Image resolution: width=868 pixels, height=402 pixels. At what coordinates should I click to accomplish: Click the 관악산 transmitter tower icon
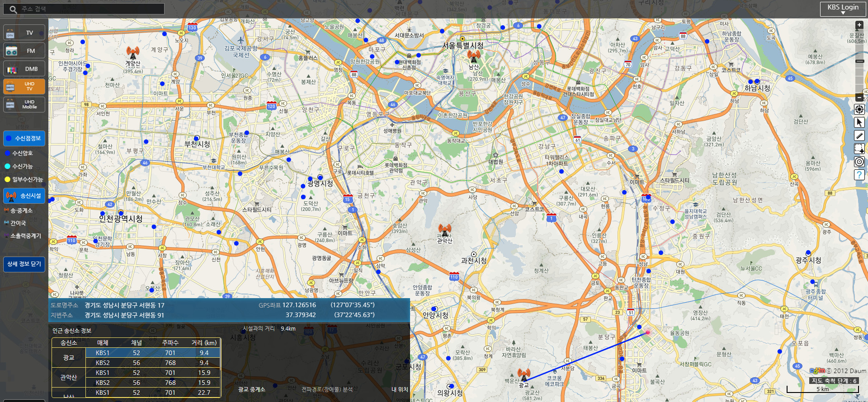click(x=444, y=230)
